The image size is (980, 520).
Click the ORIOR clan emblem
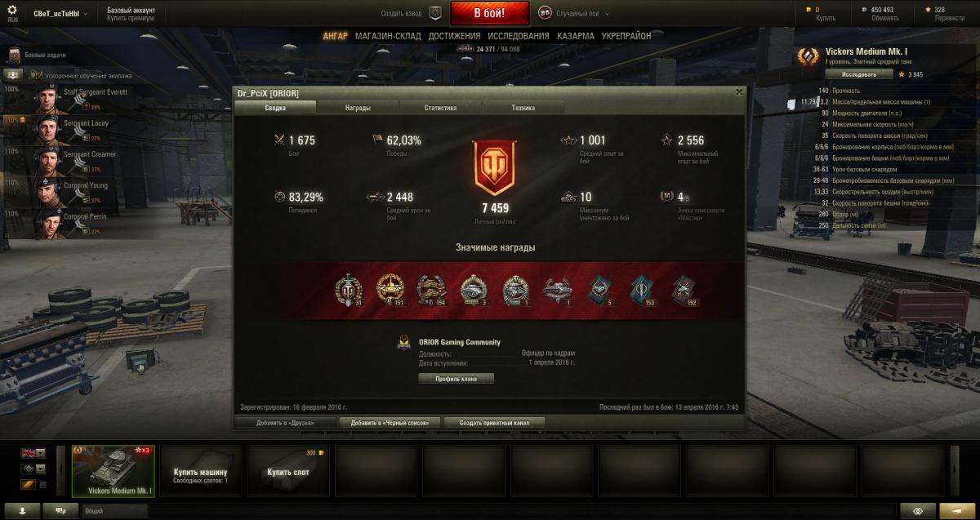click(403, 343)
